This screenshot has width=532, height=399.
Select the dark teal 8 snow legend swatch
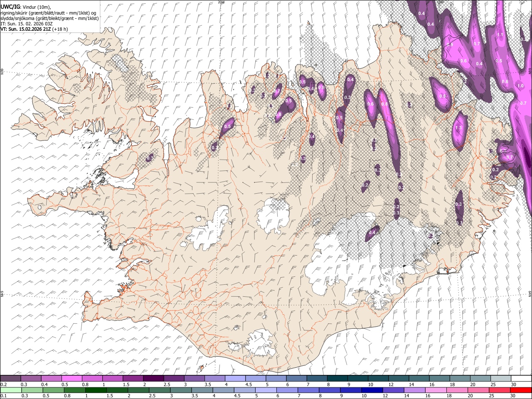click(x=337, y=379)
